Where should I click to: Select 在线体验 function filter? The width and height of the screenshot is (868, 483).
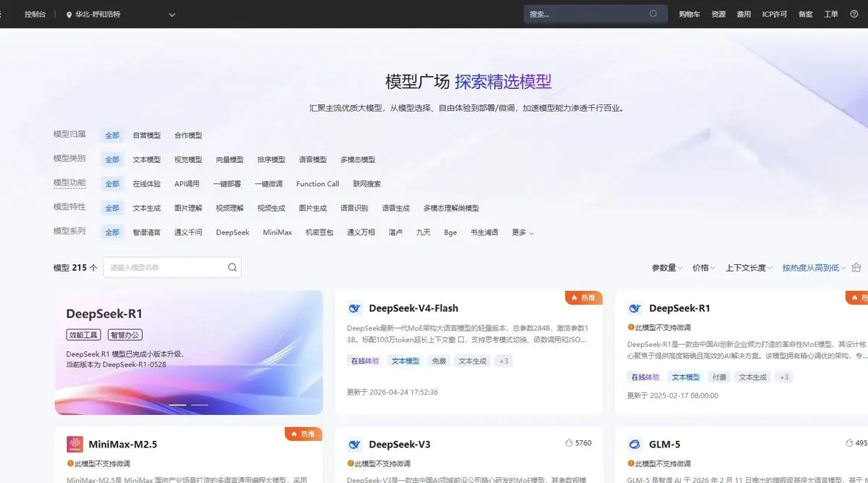(x=147, y=184)
